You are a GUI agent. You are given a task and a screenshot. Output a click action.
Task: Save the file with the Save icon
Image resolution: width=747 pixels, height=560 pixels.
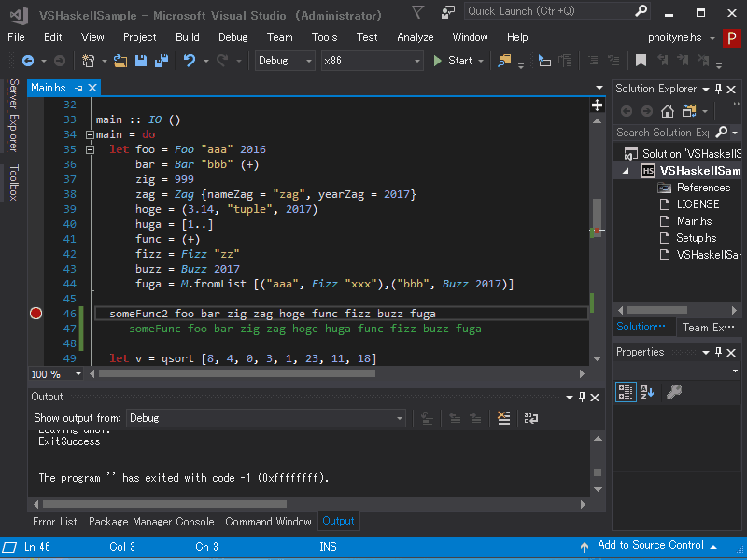click(x=141, y=61)
